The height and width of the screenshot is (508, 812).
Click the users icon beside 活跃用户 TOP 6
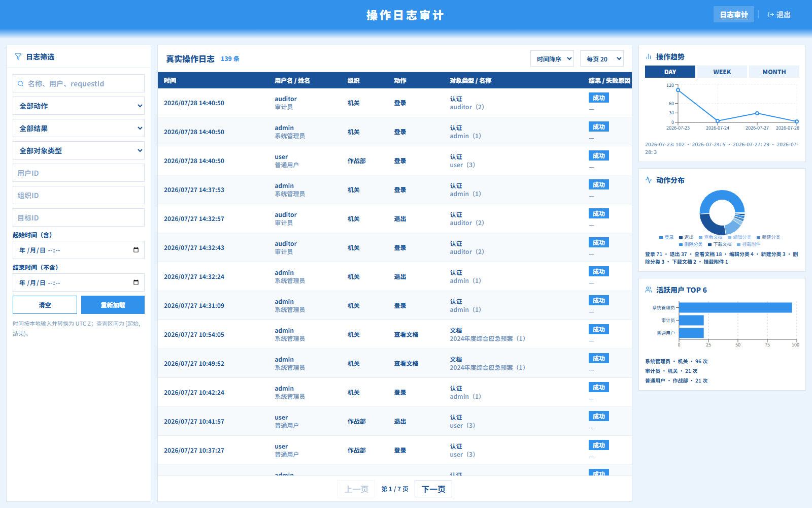(x=649, y=290)
